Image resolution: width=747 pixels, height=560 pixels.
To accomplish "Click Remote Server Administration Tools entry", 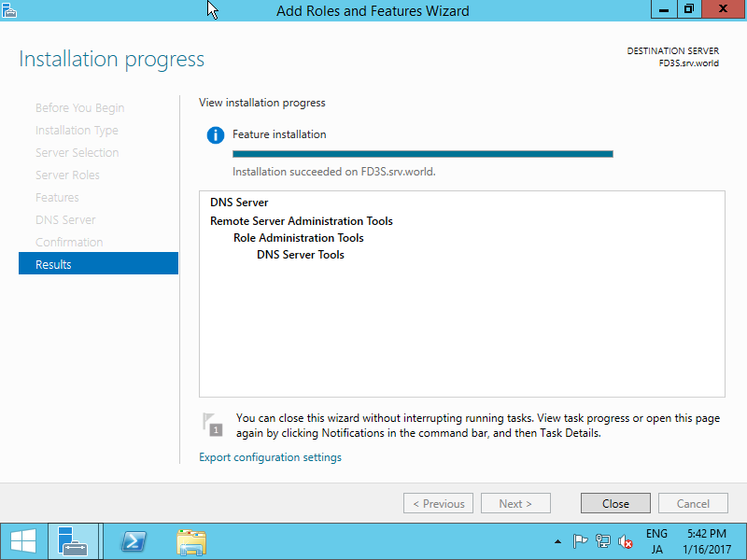I will point(301,220).
